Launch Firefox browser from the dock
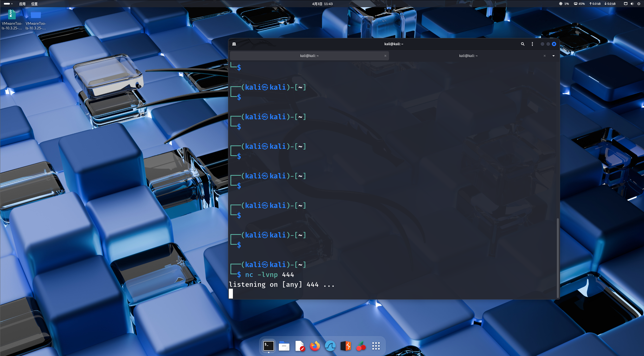This screenshot has height=356, width=644. click(x=315, y=346)
